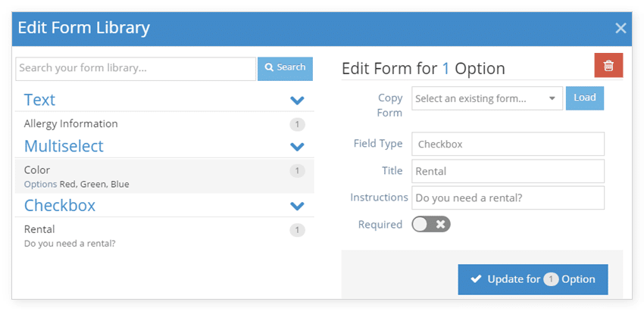The image size is (644, 311).
Task: Close the Edit Form Library dialog
Action: tap(621, 28)
